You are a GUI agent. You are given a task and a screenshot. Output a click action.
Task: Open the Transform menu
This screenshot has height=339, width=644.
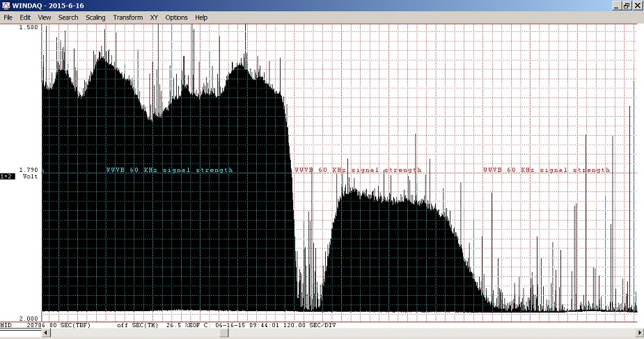[x=128, y=17]
